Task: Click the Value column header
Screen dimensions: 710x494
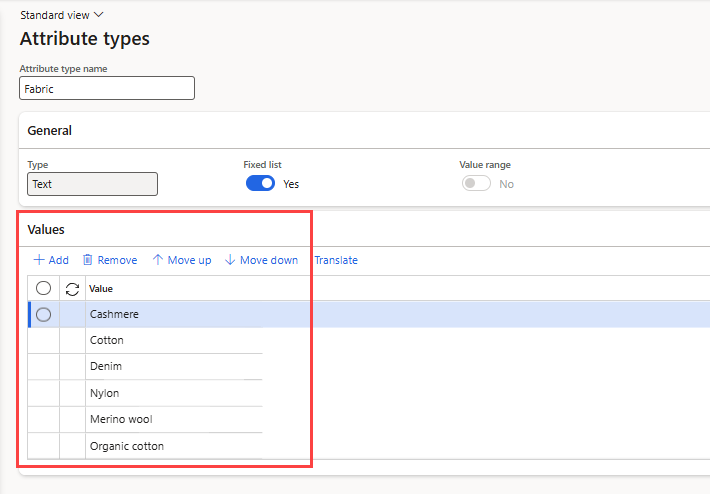Action: coord(101,289)
